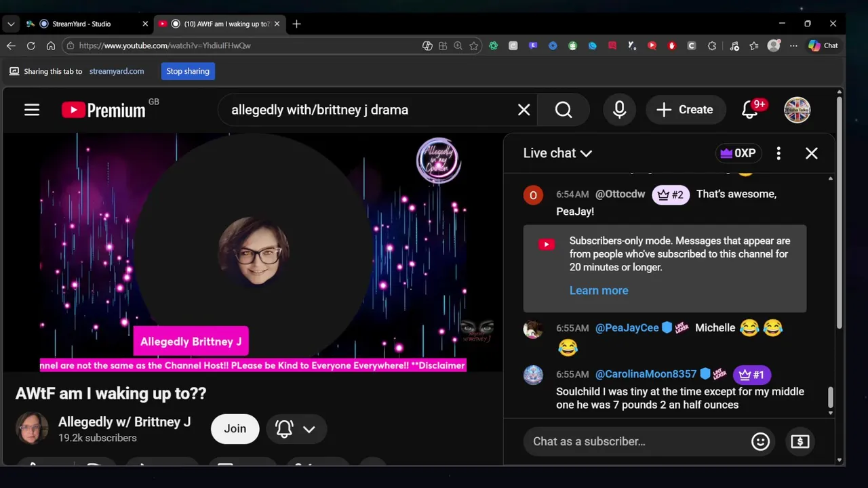Run search with magnifier button
868x488 pixels.
564,110
